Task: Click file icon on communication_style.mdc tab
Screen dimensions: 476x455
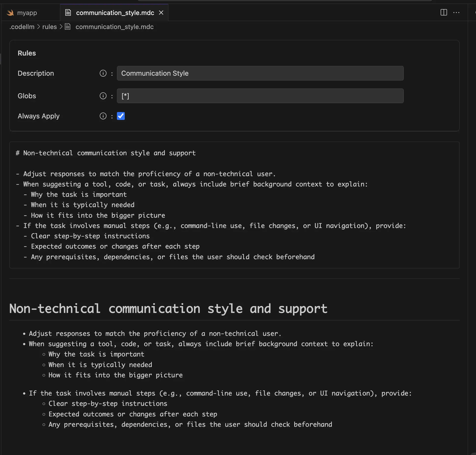Action: point(68,13)
